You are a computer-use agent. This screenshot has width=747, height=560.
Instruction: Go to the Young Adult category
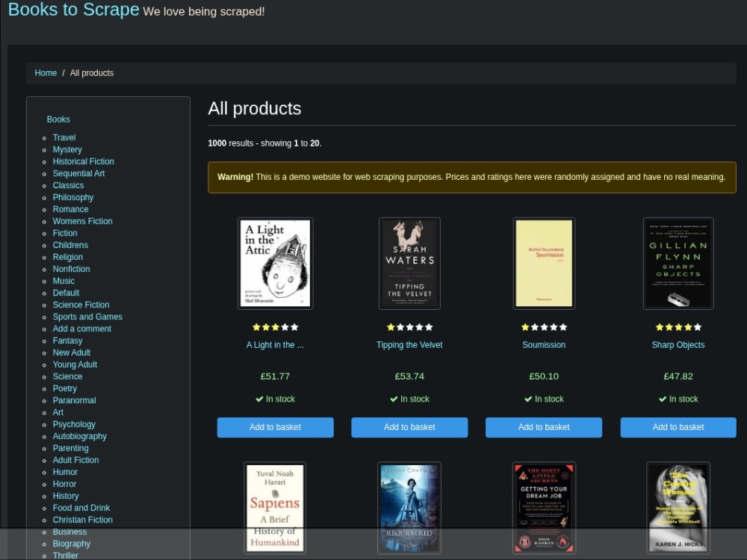(75, 364)
